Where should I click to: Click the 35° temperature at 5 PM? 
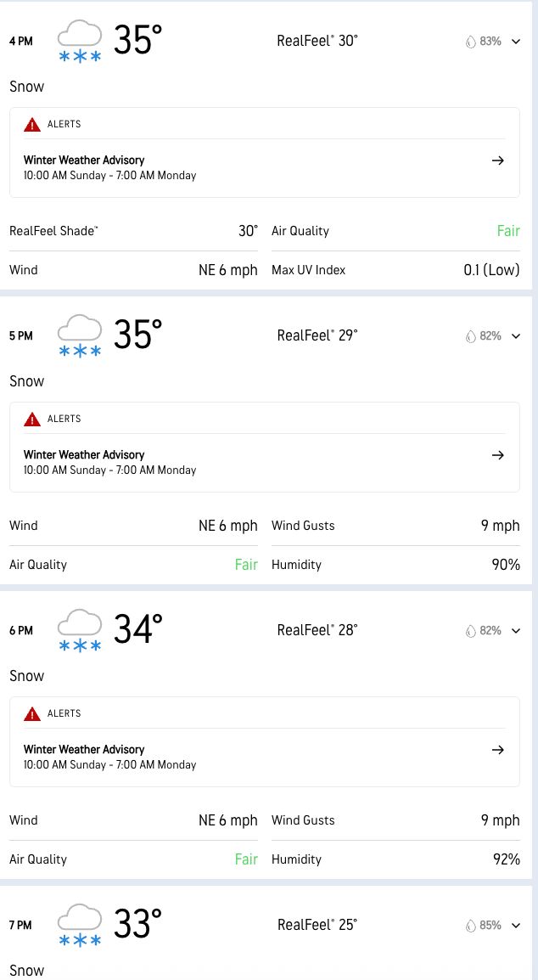pyautogui.click(x=137, y=335)
